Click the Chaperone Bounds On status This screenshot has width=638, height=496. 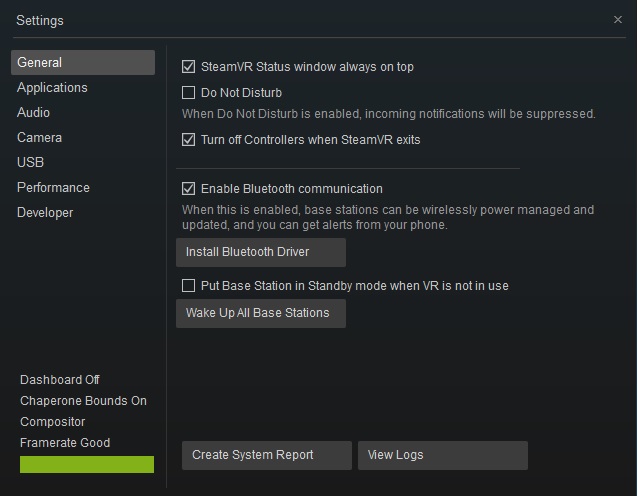[83, 401]
